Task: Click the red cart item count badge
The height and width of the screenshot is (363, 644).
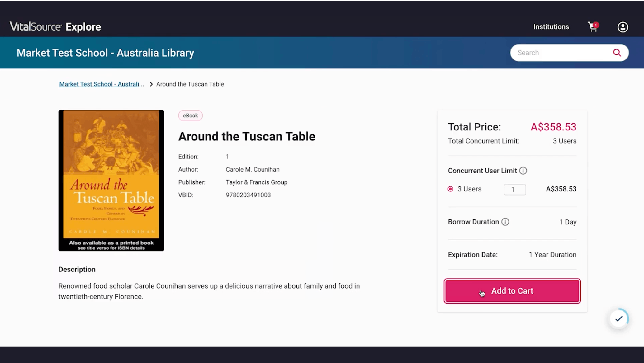Action: pos(596,25)
